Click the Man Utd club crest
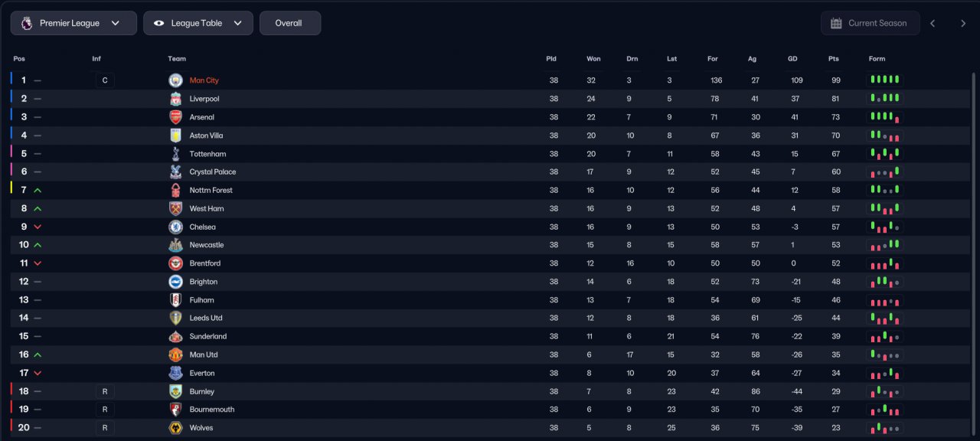Screen dimensions: 980x441 click(176, 354)
